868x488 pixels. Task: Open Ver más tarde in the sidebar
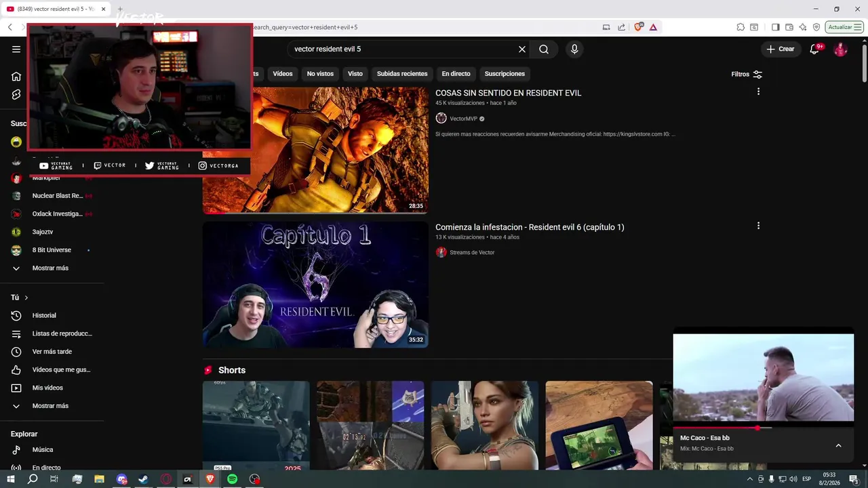52,352
